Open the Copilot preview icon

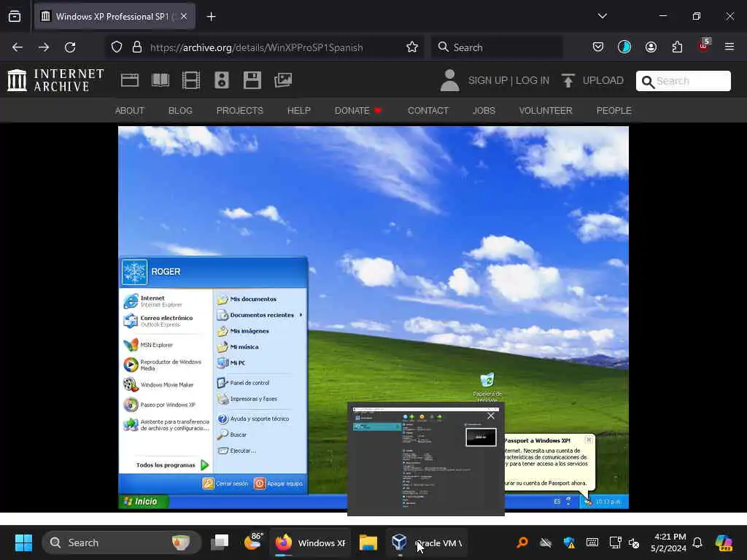(724, 542)
